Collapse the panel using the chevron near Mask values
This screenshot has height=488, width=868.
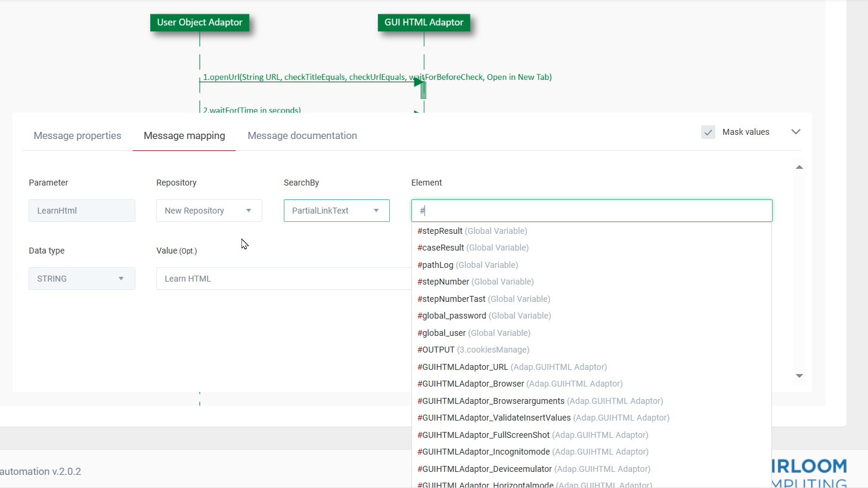coord(796,132)
